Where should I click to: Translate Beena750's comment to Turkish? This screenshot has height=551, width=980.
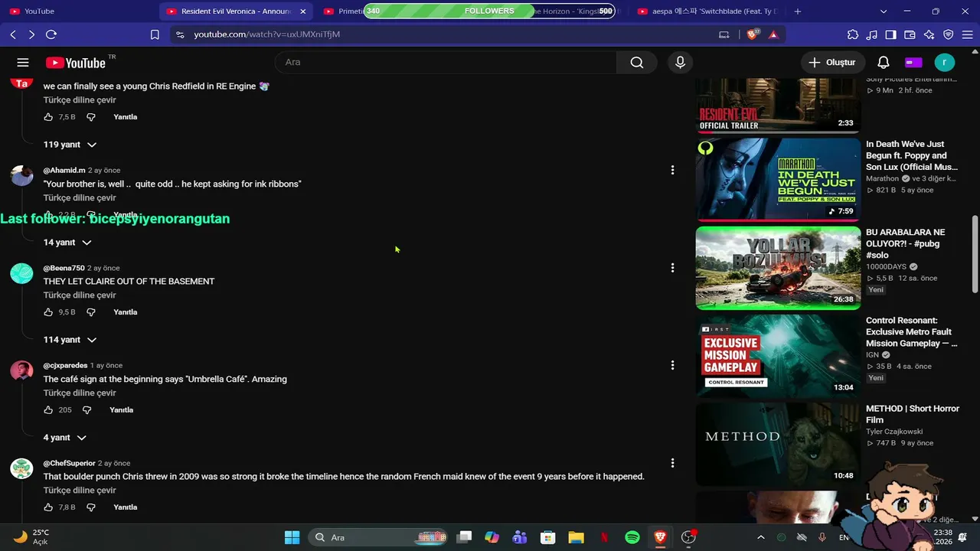coord(80,295)
